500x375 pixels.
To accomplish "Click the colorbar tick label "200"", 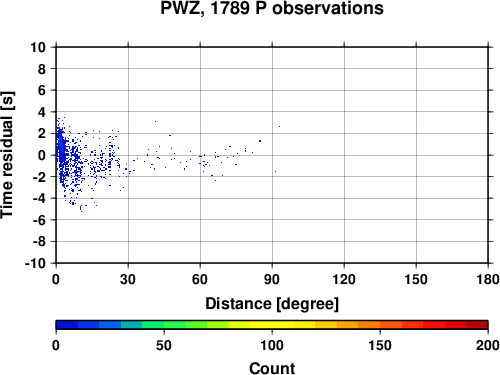I will [x=487, y=345].
